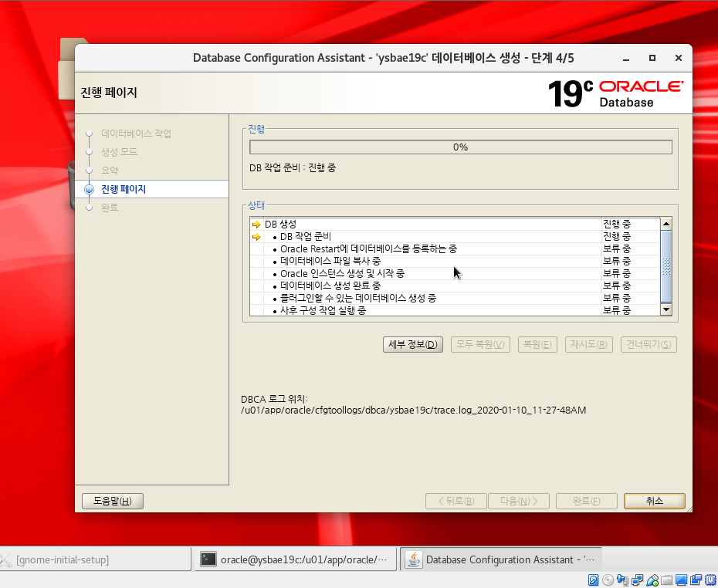Click the 0% progress bar
The width and height of the screenshot is (718, 588).
point(461,147)
